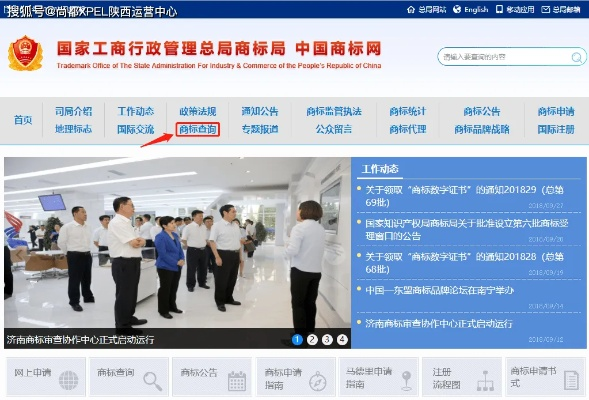Open 商标查询 in navigation bar
The image size is (589, 400).
point(198,129)
